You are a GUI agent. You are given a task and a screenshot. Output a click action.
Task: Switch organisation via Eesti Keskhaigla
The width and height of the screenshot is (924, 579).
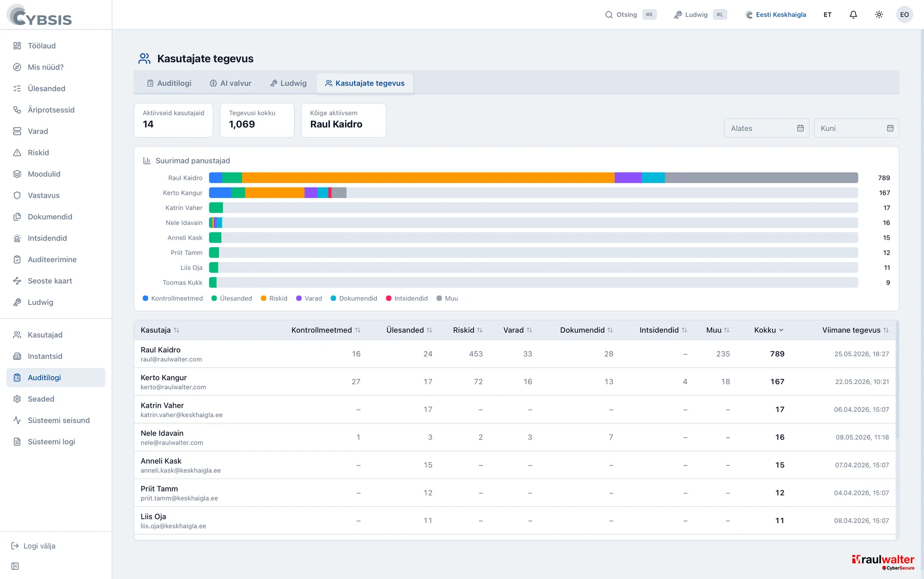(x=775, y=14)
